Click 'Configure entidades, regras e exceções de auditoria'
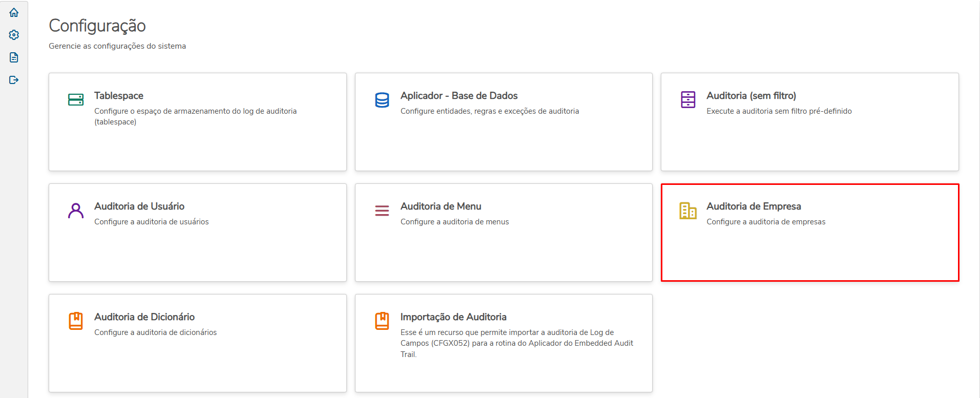This screenshot has width=980, height=398. [x=490, y=111]
